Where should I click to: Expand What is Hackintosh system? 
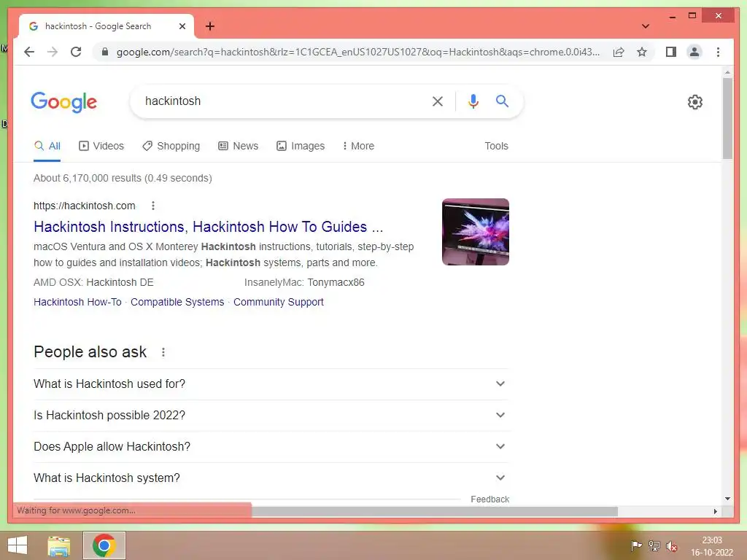click(x=270, y=478)
